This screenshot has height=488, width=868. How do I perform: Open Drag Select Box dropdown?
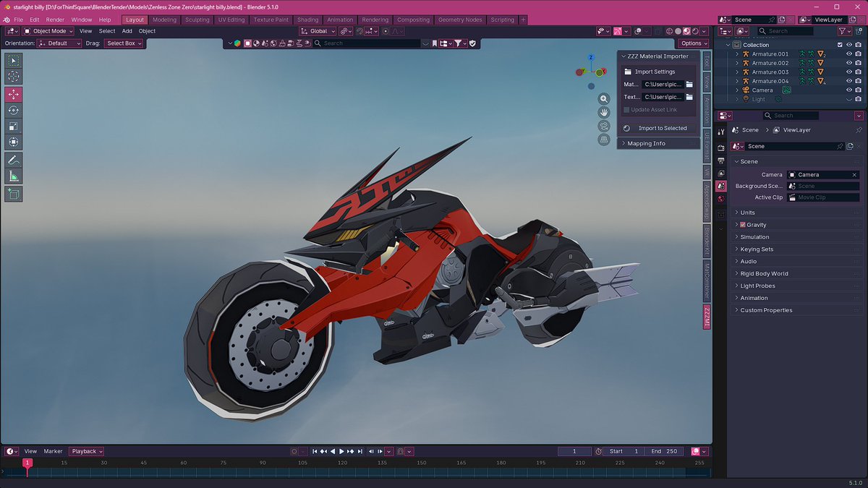click(x=124, y=43)
